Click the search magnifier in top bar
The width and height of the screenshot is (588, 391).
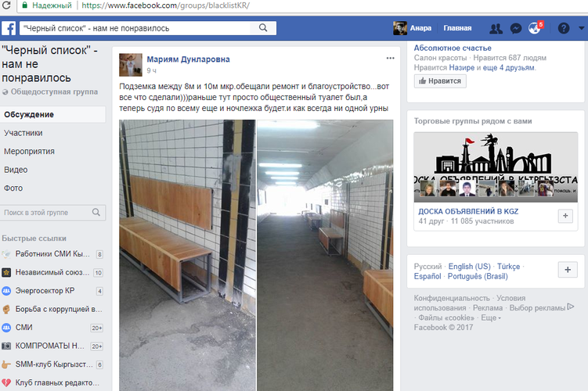click(x=263, y=28)
